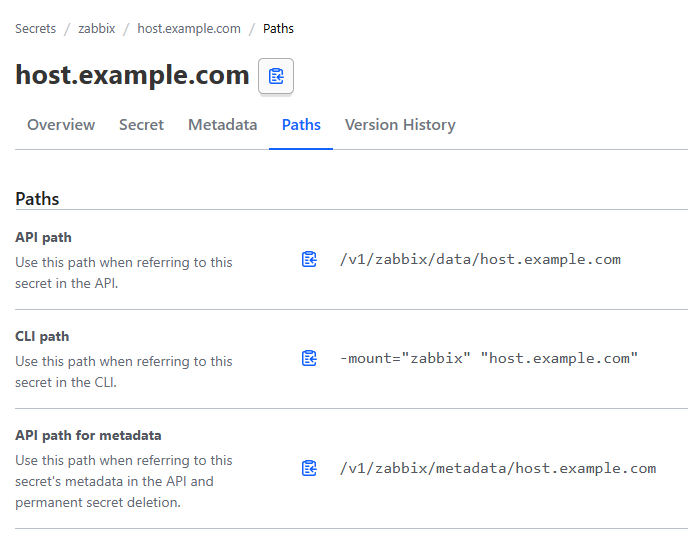Open the Overview tab
Viewport: 688px width, 542px height.
pos(61,125)
